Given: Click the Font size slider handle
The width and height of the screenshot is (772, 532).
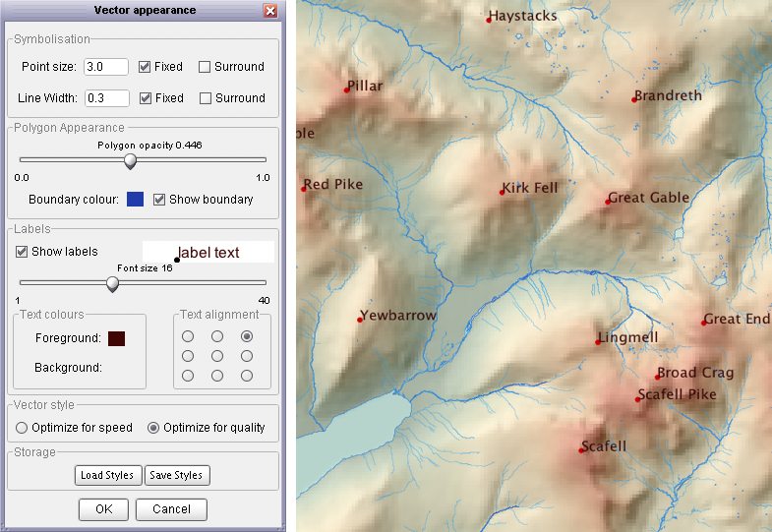Looking at the screenshot, I should click(x=113, y=283).
